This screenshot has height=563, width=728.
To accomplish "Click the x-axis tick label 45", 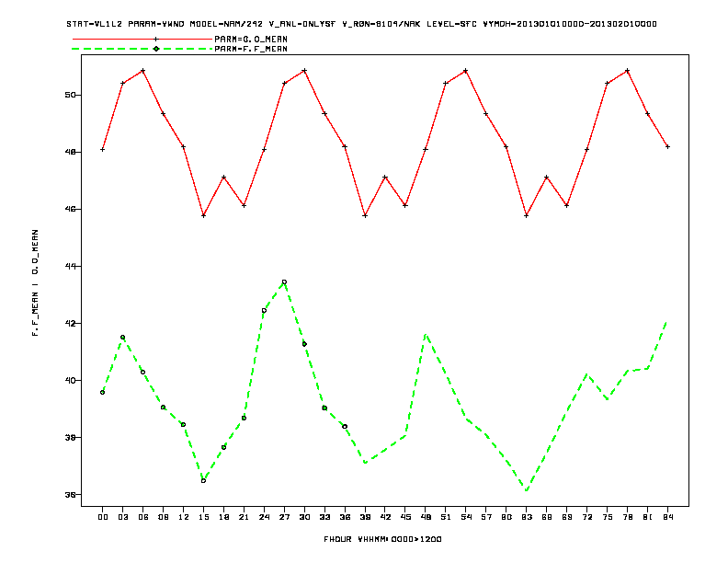I will [x=405, y=517].
